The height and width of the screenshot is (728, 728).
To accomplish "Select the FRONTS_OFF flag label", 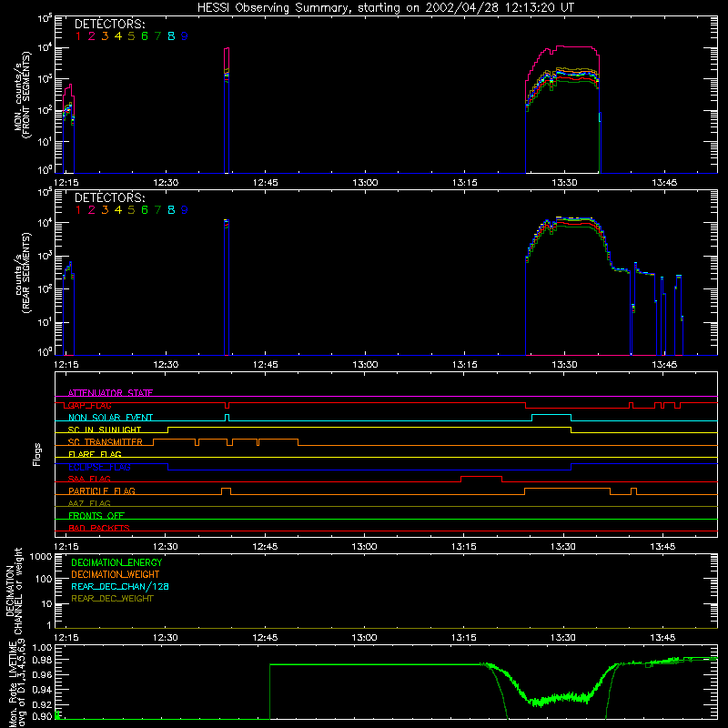I will point(96,515).
